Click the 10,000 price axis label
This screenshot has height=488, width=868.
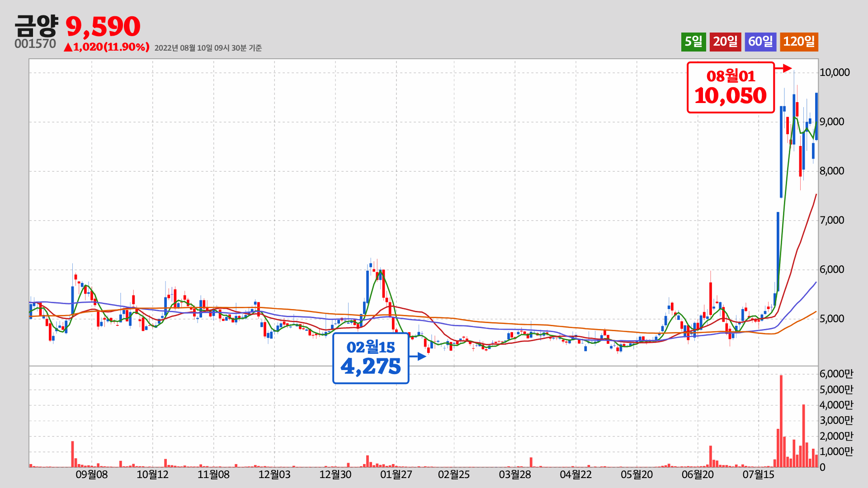(x=835, y=72)
